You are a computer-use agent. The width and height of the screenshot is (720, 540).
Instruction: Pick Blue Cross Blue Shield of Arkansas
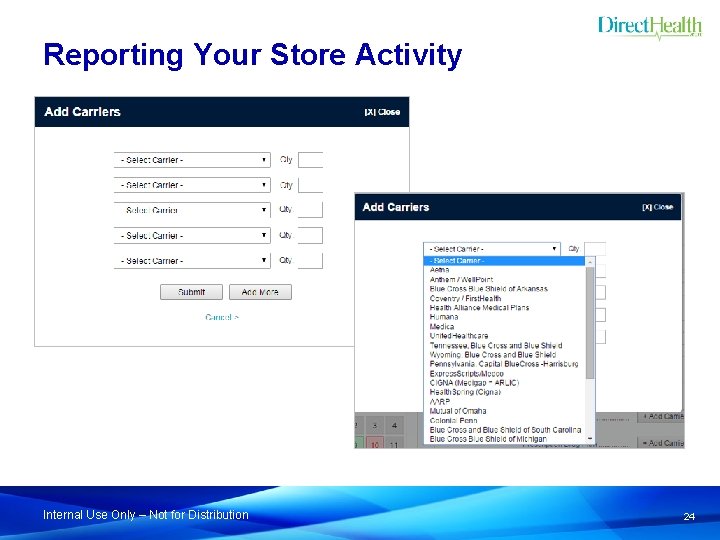click(x=504, y=289)
